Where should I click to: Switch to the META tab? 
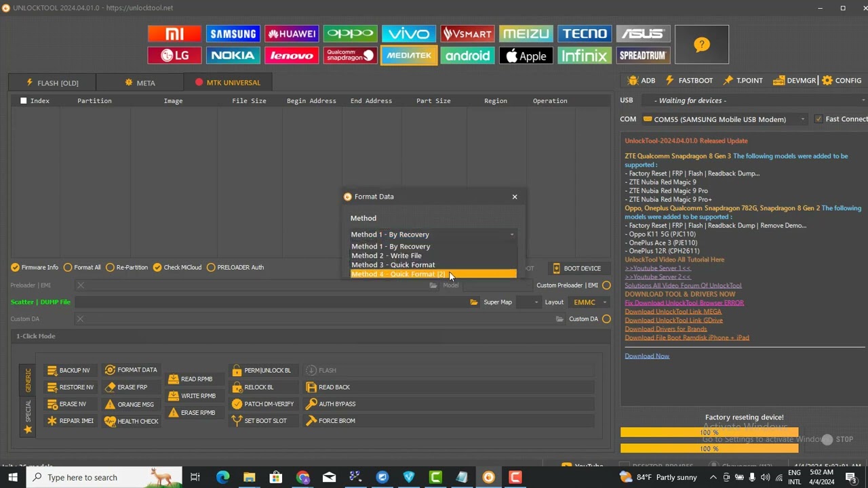140,83
